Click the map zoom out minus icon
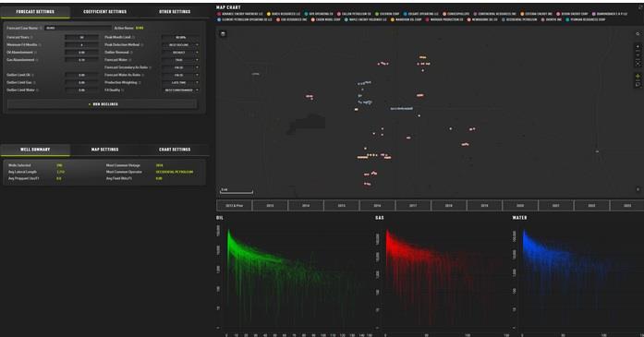This screenshot has width=644, height=337. tap(638, 55)
